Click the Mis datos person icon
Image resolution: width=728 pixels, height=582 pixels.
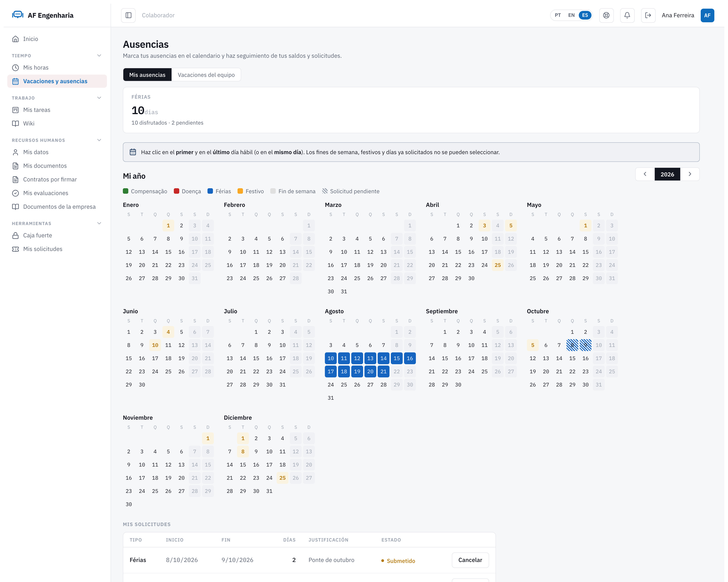tap(15, 152)
